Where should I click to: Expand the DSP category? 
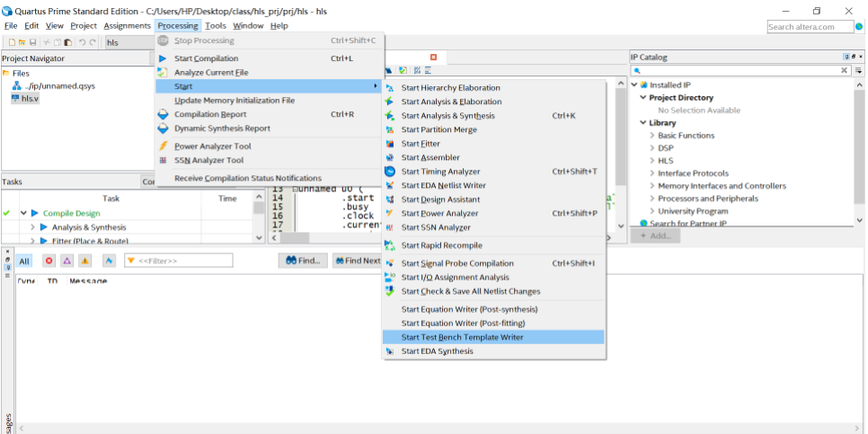tap(652, 148)
